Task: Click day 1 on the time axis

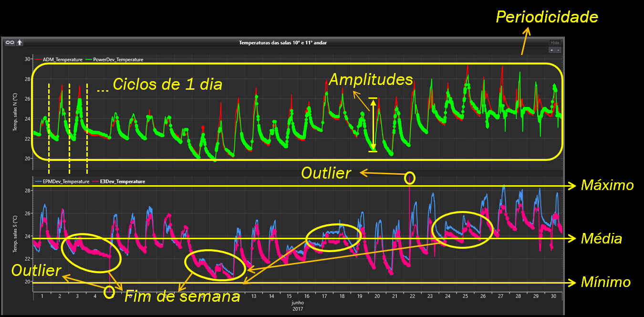Action: (42, 296)
